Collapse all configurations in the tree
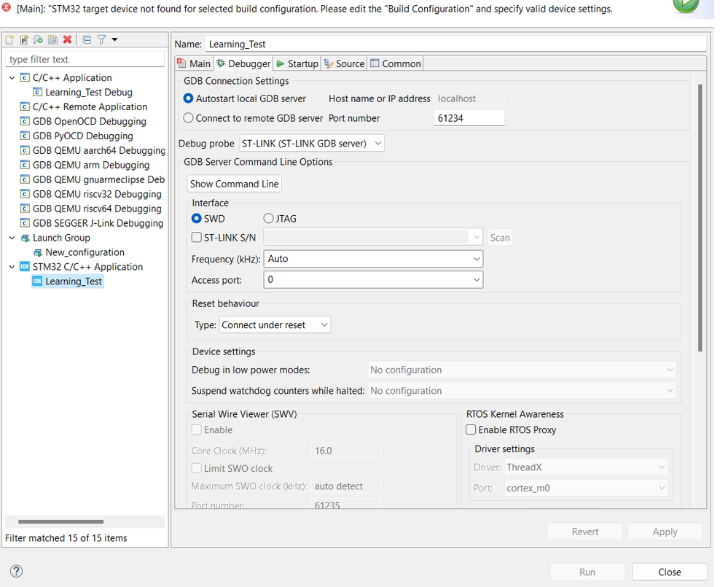728x587 pixels. 87,39
